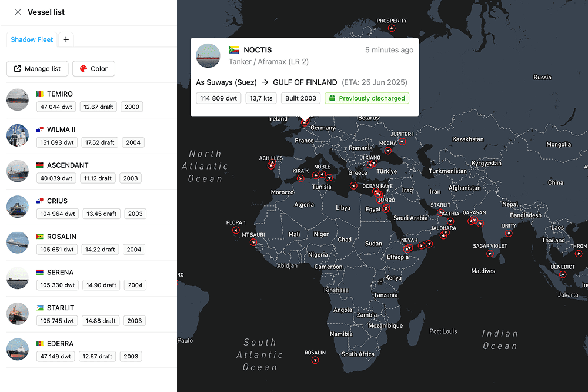Switch to the Shadow Fleet tab
This screenshot has width=588, height=392.
coord(32,39)
